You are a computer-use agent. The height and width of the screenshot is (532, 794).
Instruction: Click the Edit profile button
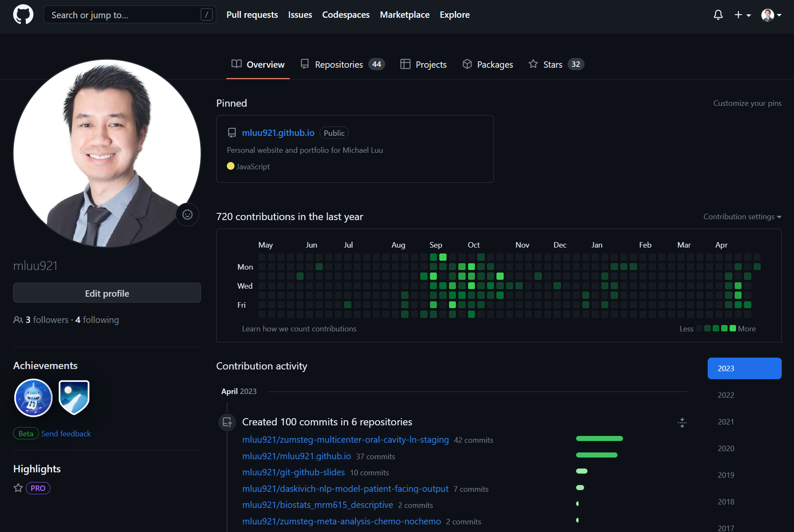[107, 293]
